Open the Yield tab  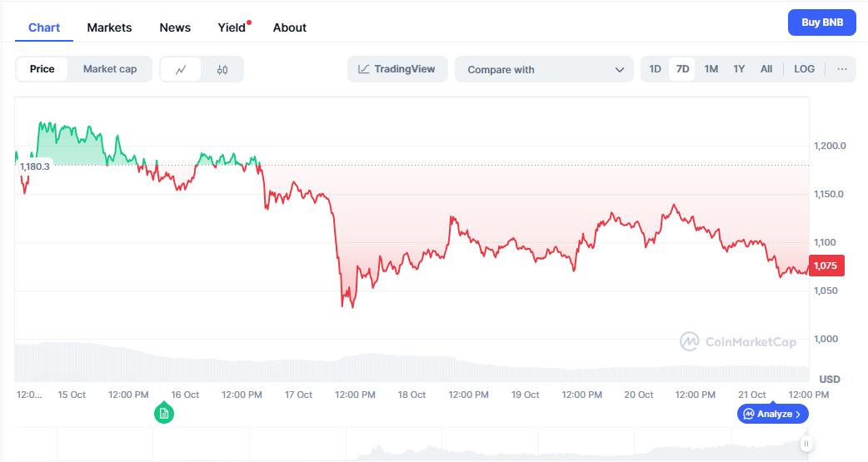[x=232, y=27]
